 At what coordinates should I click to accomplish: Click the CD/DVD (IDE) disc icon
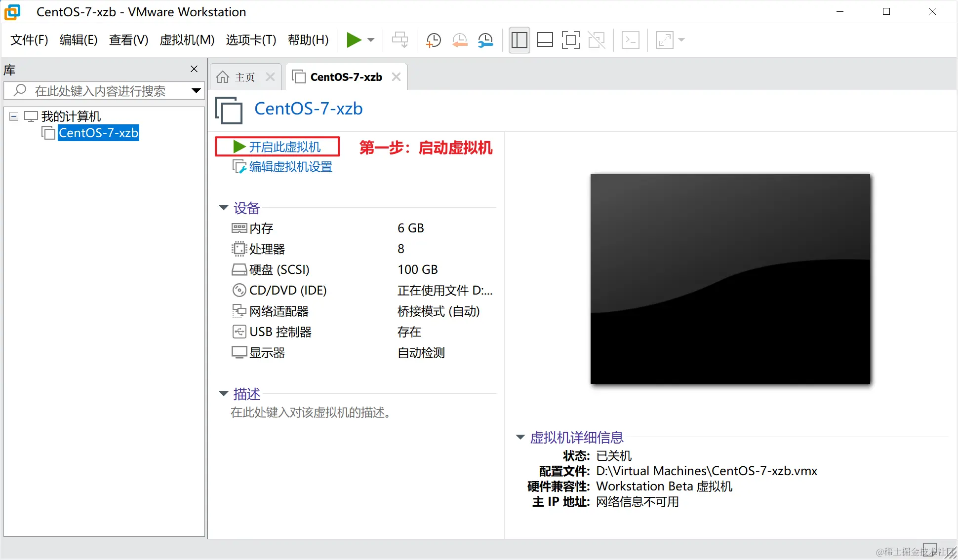pos(239,290)
